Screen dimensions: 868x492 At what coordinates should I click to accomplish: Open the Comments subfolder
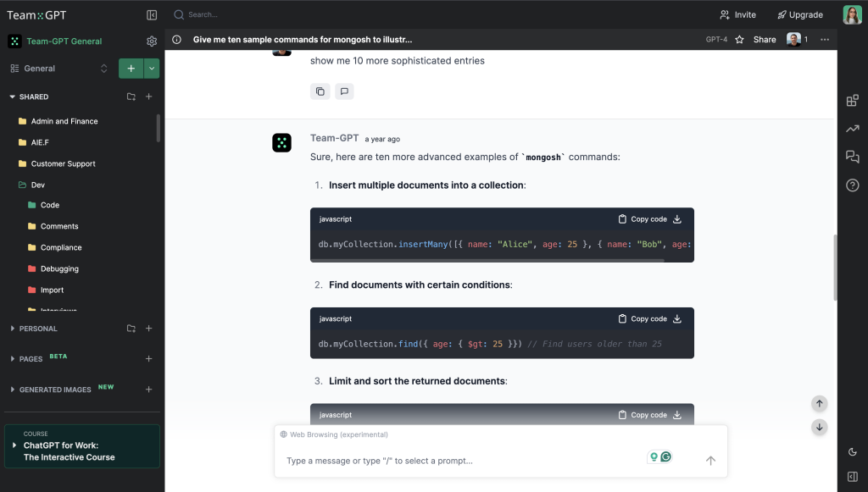(x=53, y=226)
